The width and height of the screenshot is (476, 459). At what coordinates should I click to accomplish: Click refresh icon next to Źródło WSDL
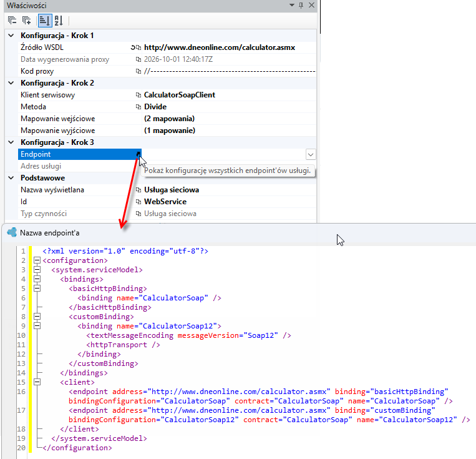(133, 47)
